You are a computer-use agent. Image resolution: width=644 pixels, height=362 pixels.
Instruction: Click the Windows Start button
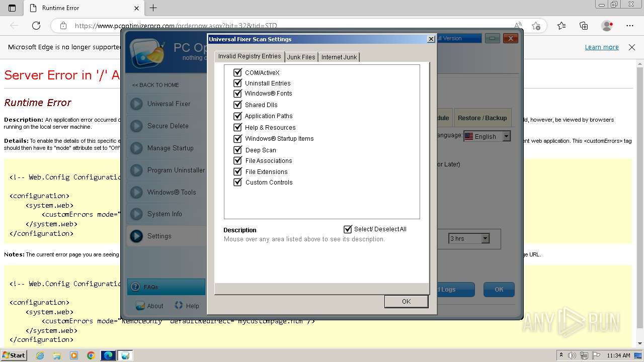point(14,355)
